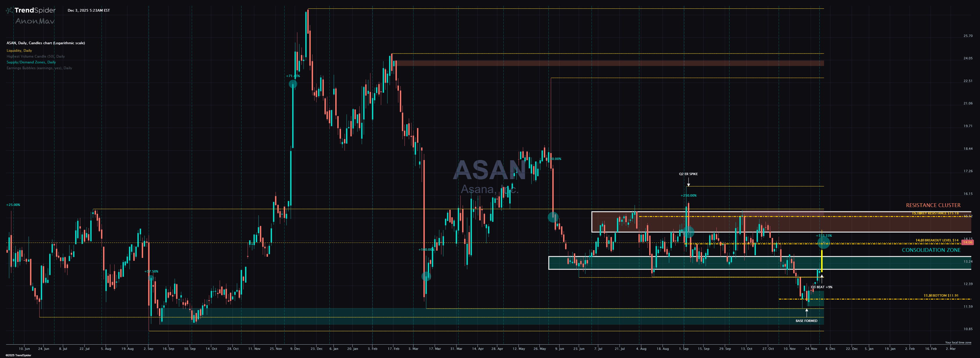Click the earnings bubble labeled +333.33%
The width and height of the screenshot is (980, 358).
(824, 243)
